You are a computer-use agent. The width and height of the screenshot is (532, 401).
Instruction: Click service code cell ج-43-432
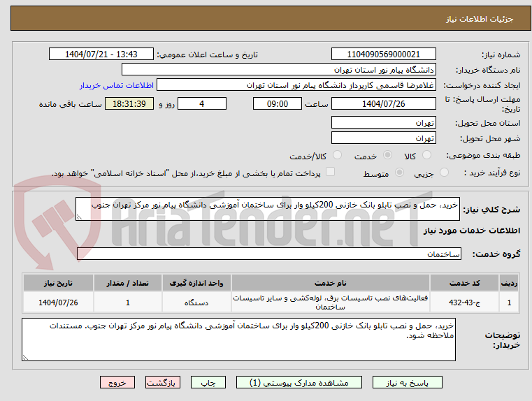[x=464, y=302]
